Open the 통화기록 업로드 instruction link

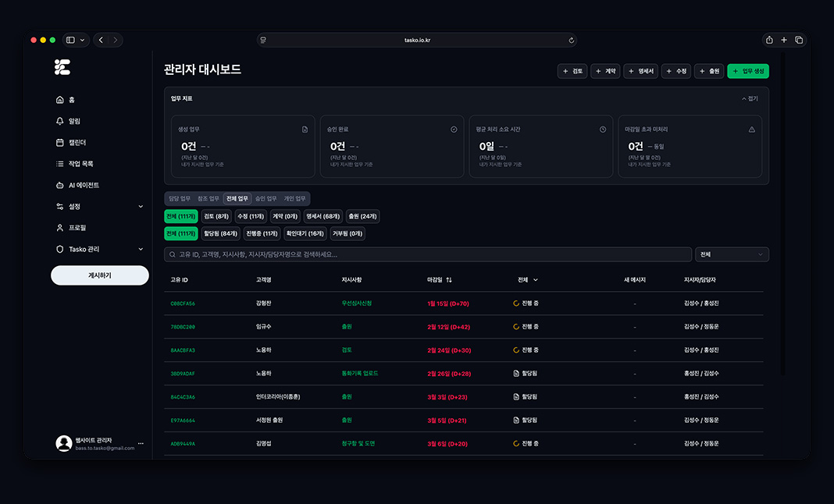pyautogui.click(x=360, y=374)
